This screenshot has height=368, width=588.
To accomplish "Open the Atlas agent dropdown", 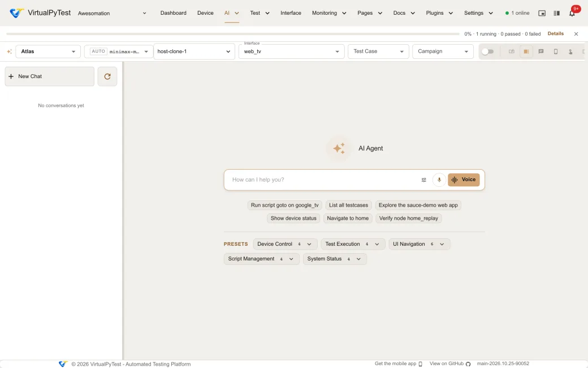I will [48, 52].
